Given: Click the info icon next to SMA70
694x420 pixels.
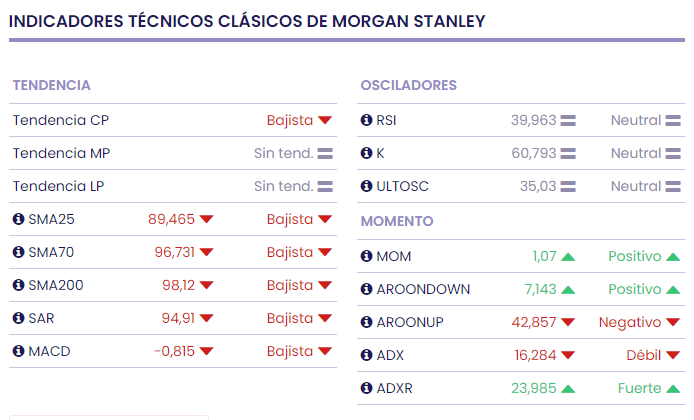Looking at the screenshot, I should coord(19,253).
